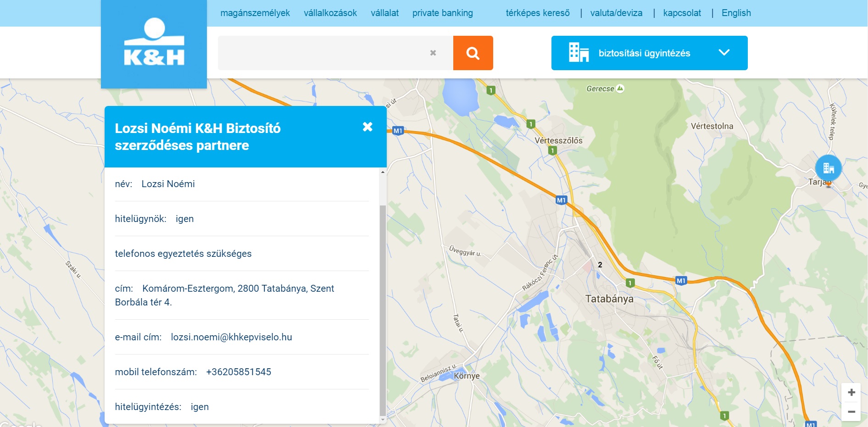Zoom out the map with minus button

pos(851,412)
